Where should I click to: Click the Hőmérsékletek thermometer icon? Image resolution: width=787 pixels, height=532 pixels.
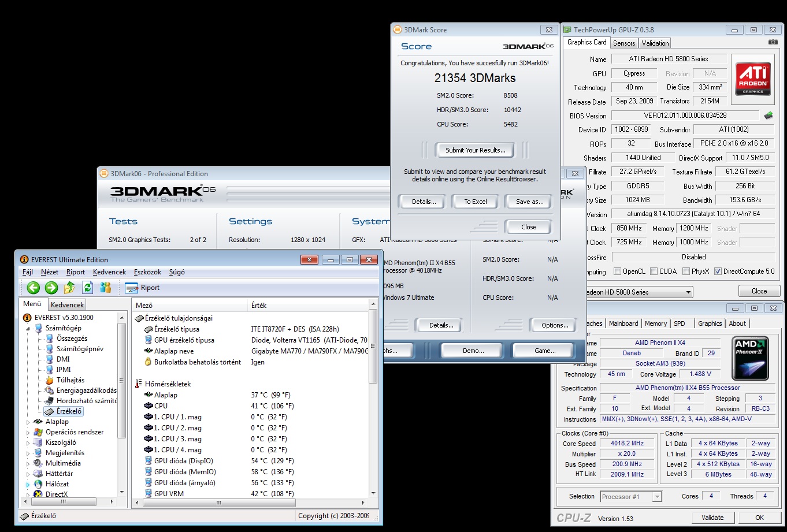[x=139, y=384]
